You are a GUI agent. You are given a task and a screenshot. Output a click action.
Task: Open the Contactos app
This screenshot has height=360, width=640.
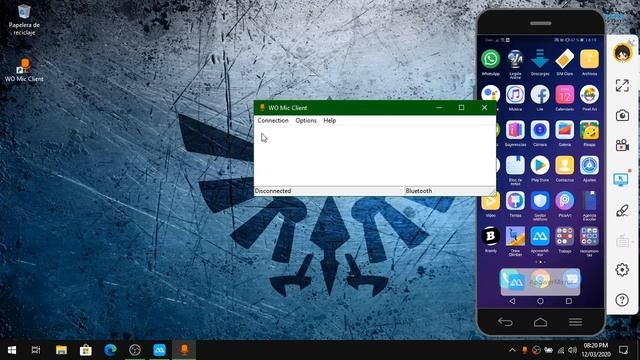564,166
